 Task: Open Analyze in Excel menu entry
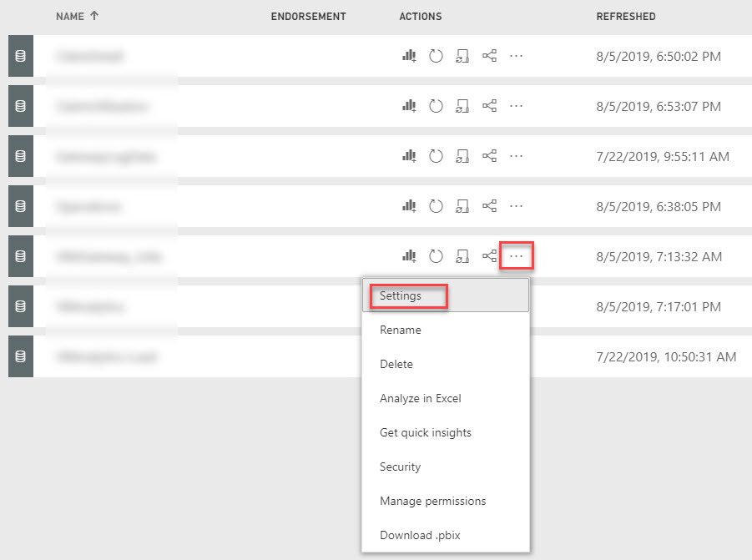pos(446,398)
